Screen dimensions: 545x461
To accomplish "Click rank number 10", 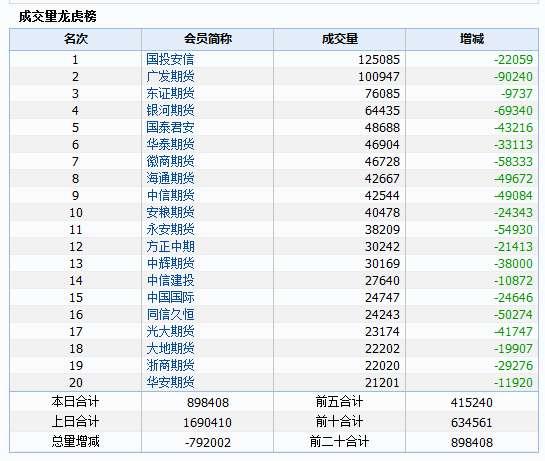I will pos(76,213).
